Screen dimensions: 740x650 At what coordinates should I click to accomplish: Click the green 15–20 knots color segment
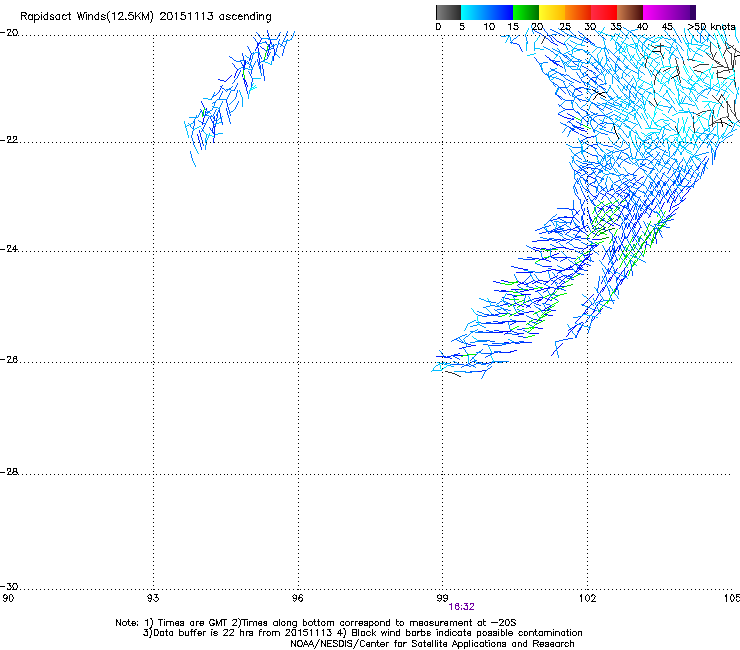526,12
